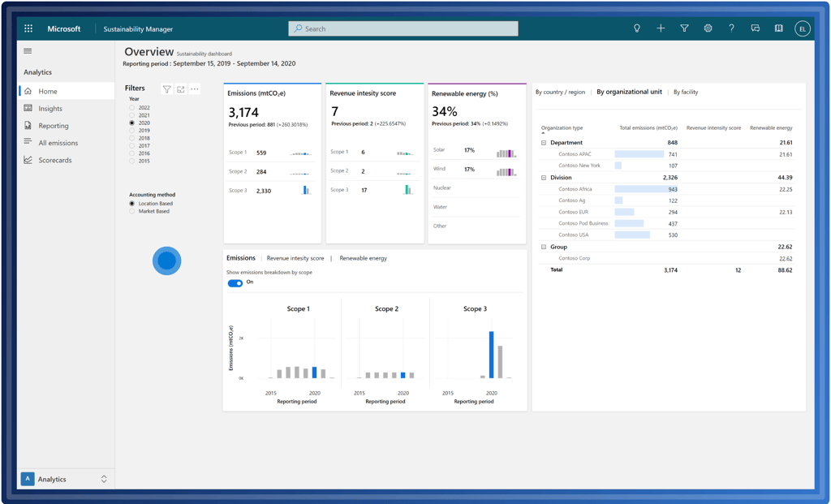Select year 2016 radio button

[x=132, y=153]
